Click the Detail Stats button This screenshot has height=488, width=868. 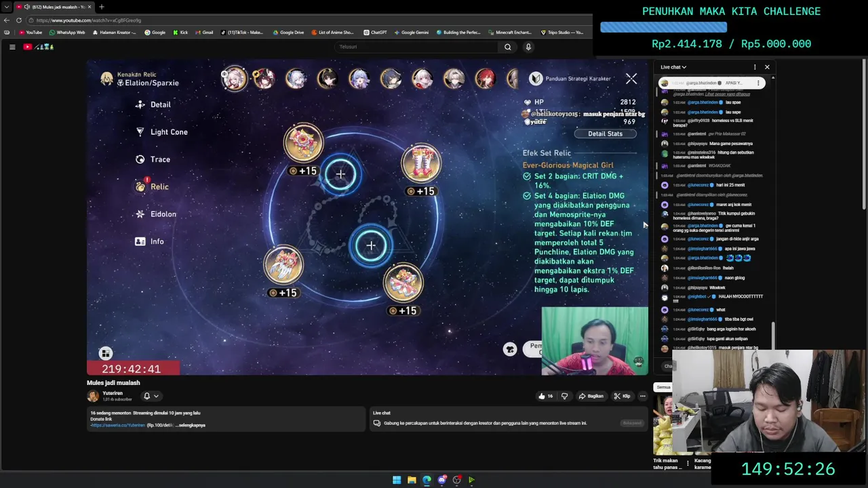605,134
